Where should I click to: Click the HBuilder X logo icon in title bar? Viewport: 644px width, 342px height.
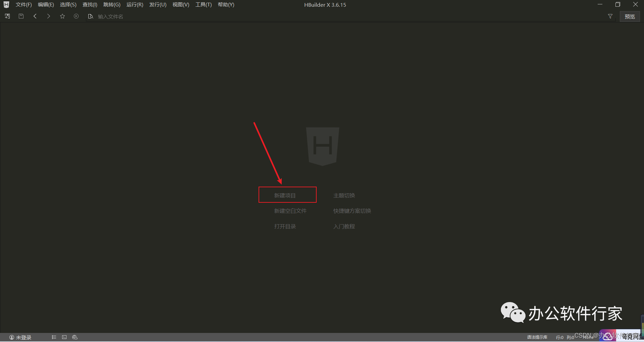click(6, 5)
